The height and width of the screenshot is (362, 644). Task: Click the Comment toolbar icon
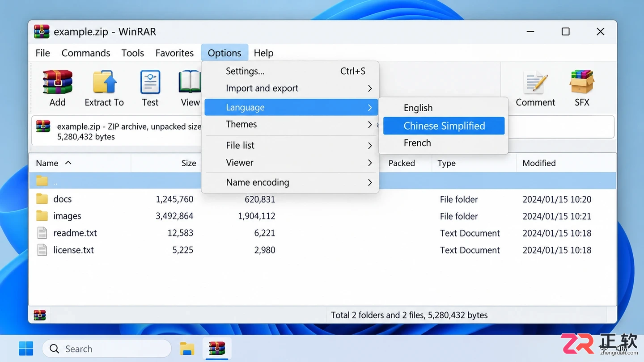[x=535, y=82]
